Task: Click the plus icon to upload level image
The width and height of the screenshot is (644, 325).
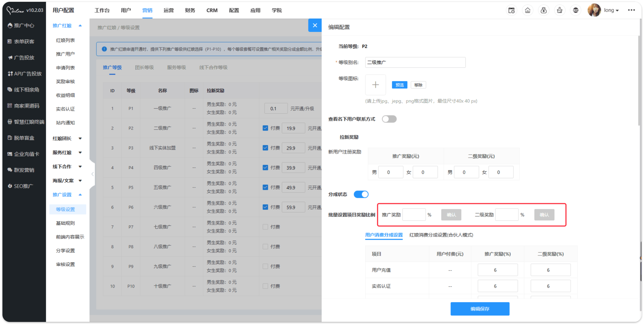Action: [x=375, y=85]
